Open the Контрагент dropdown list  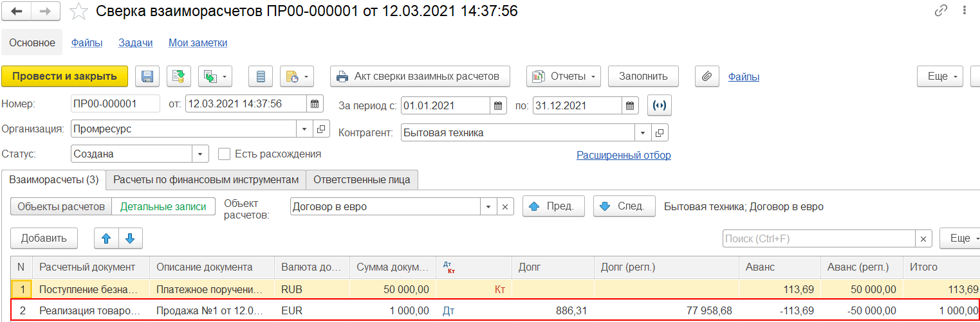(643, 133)
